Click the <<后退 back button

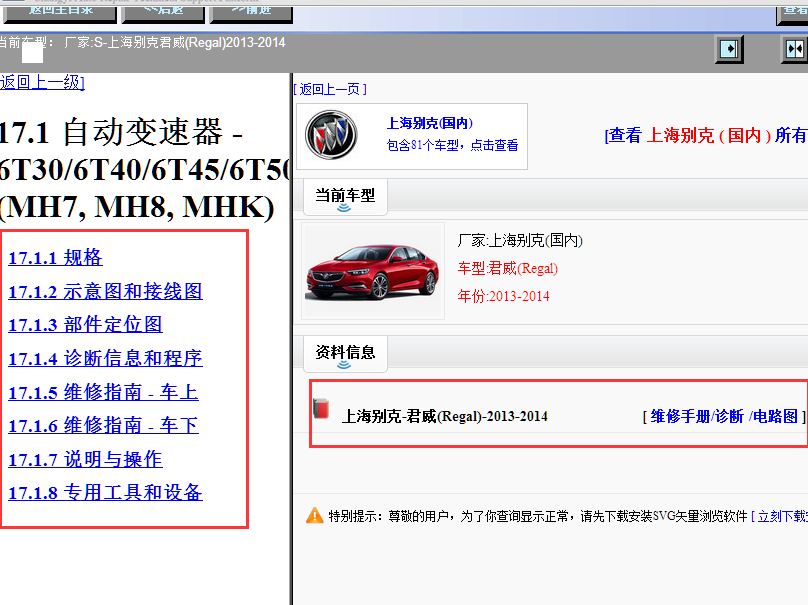point(163,12)
